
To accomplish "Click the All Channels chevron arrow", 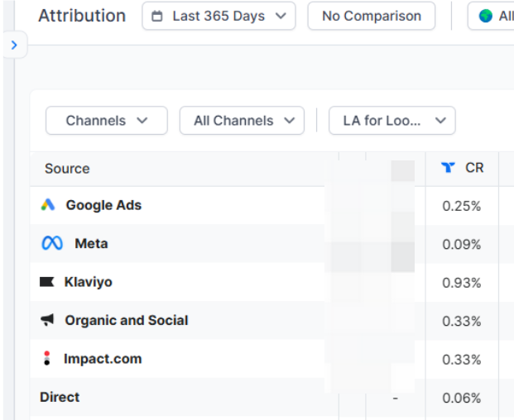I will [x=290, y=121].
